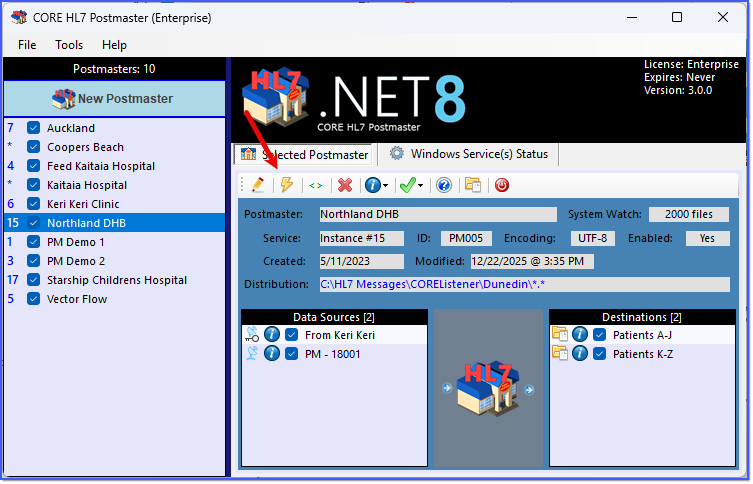Click info icon beside Patients K-Z
753x484 pixels.
pyautogui.click(x=580, y=354)
